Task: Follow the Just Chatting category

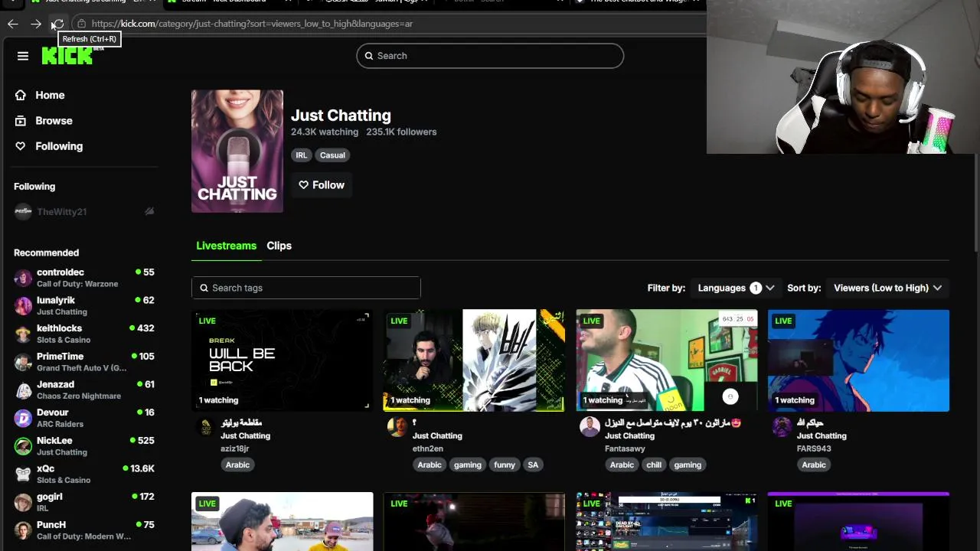Action: (322, 185)
